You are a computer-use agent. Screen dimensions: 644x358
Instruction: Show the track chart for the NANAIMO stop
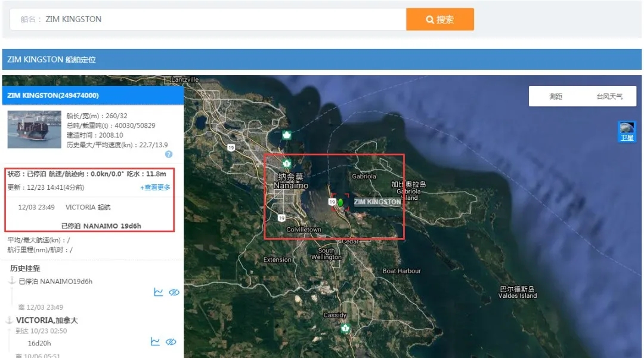(159, 292)
